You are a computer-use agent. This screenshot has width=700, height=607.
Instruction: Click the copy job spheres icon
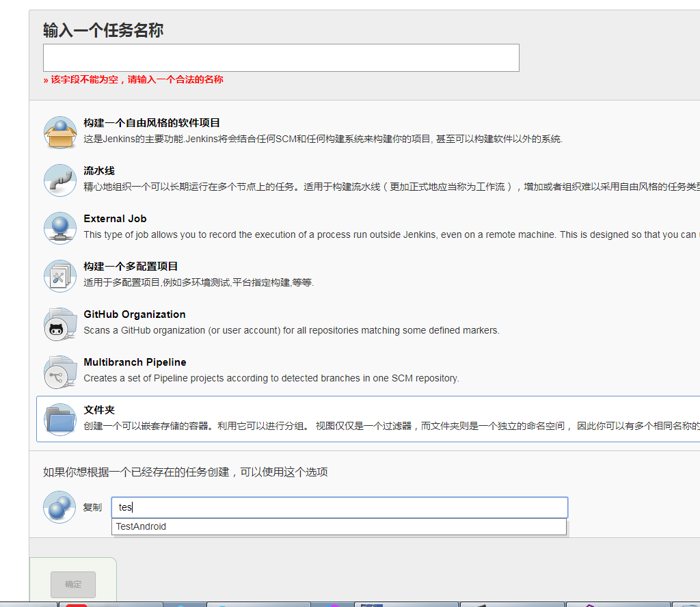(59, 507)
